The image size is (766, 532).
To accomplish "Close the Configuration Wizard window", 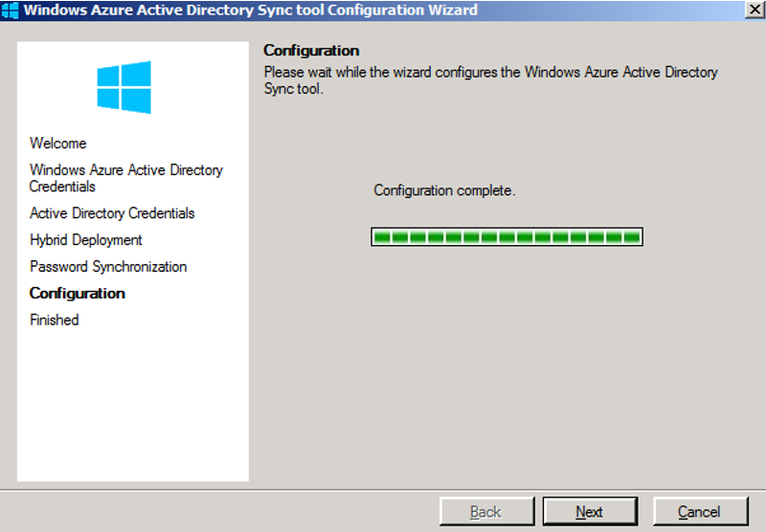I will (755, 10).
